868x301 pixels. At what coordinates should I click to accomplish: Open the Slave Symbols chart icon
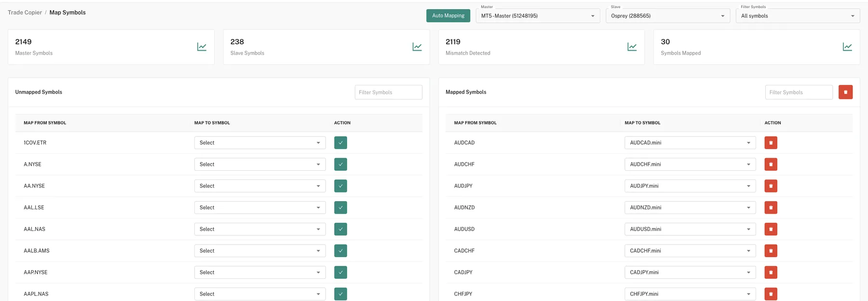point(417,47)
